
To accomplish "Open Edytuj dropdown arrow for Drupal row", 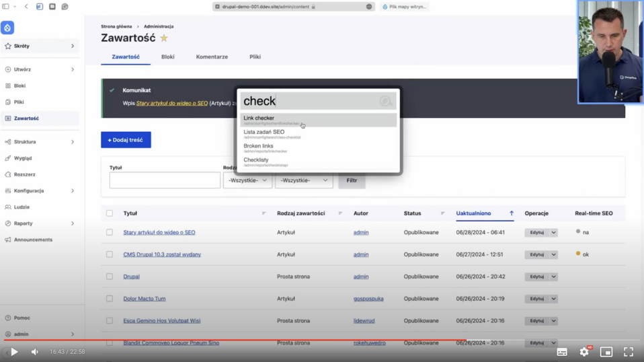I will (554, 277).
